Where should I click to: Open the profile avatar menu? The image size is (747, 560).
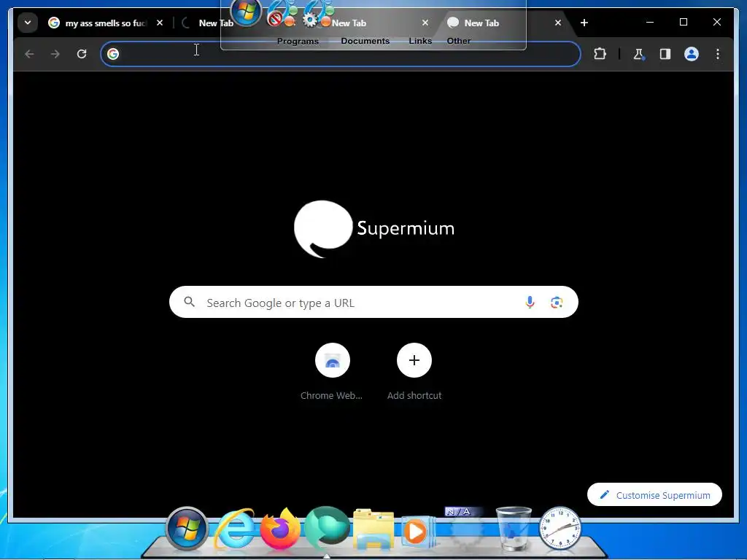click(692, 54)
